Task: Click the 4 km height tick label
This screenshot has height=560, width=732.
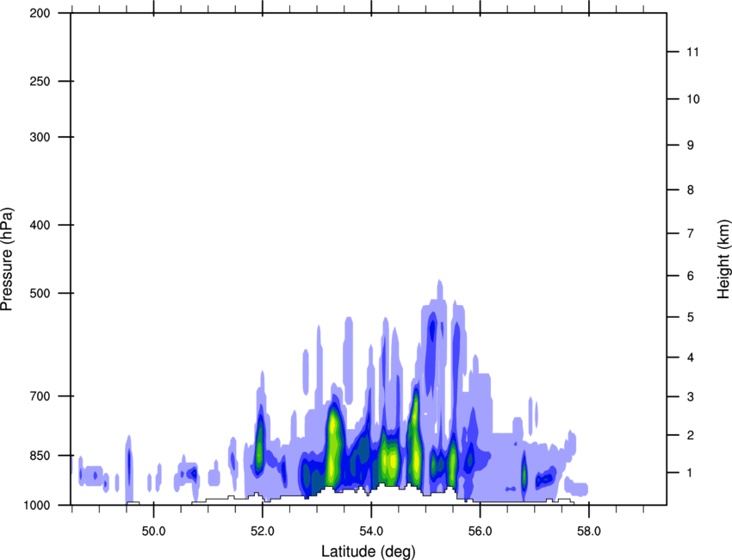Action: pos(691,358)
